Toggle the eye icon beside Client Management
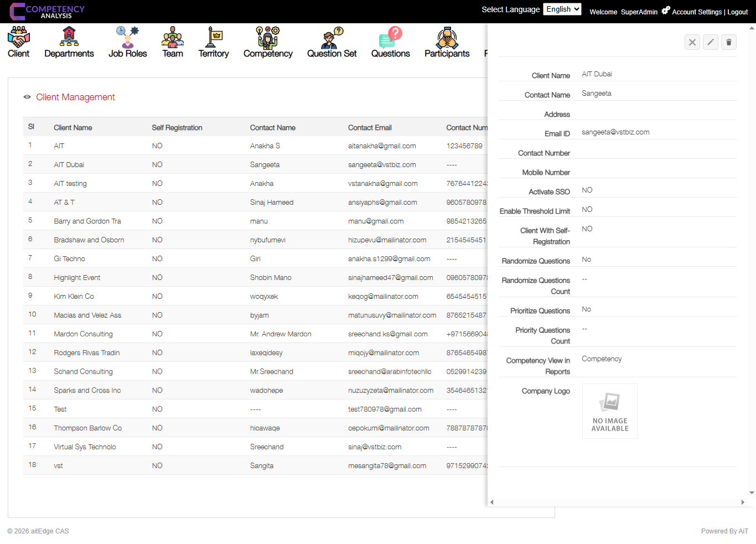Image resolution: width=756 pixels, height=544 pixels. 27,97
